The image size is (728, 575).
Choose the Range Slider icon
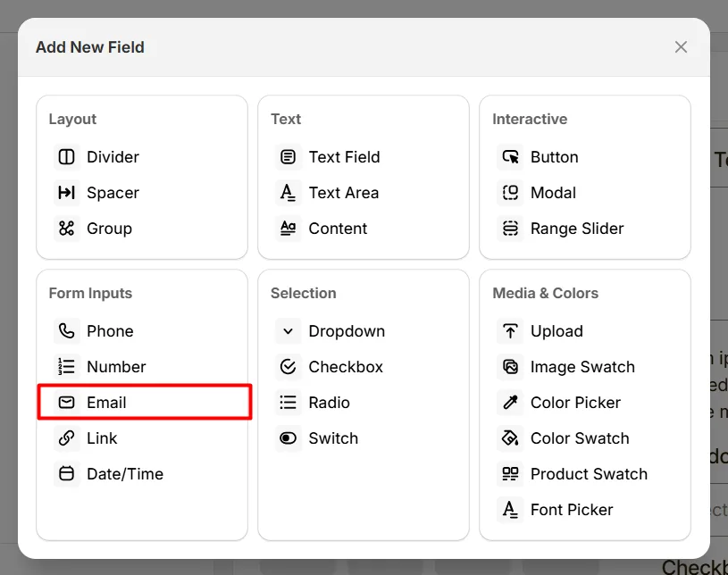click(510, 229)
